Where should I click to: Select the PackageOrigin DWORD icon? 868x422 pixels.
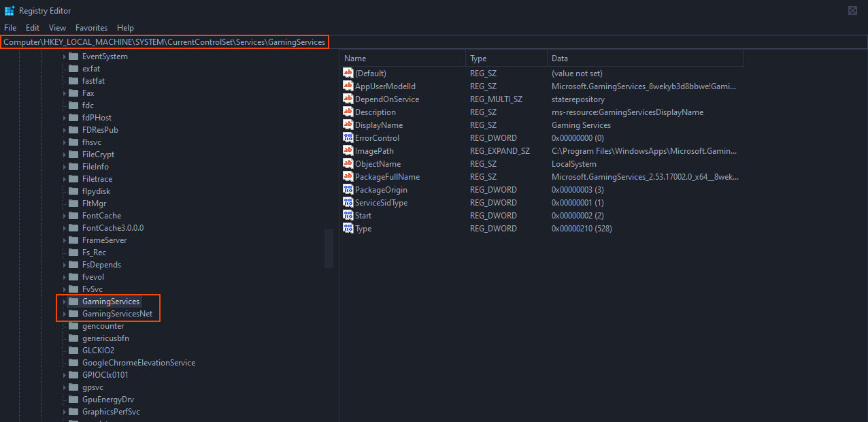[x=348, y=189]
